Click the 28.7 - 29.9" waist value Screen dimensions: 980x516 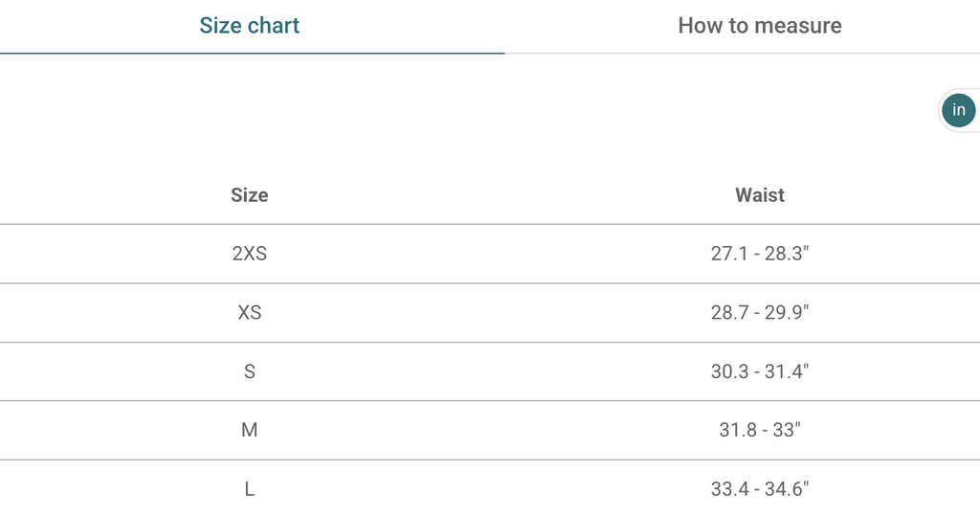(760, 313)
